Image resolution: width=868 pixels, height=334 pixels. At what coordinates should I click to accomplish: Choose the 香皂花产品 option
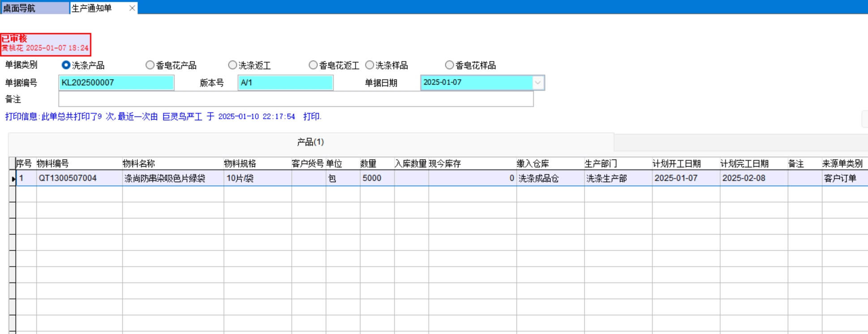(150, 65)
